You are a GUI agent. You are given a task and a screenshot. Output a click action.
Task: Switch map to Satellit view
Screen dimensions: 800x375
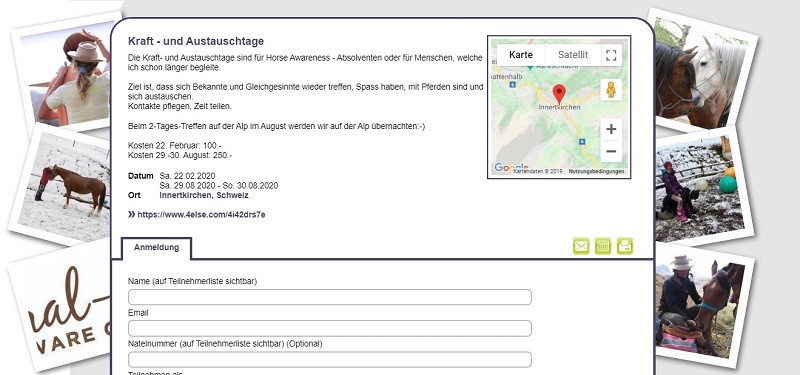pyautogui.click(x=573, y=55)
